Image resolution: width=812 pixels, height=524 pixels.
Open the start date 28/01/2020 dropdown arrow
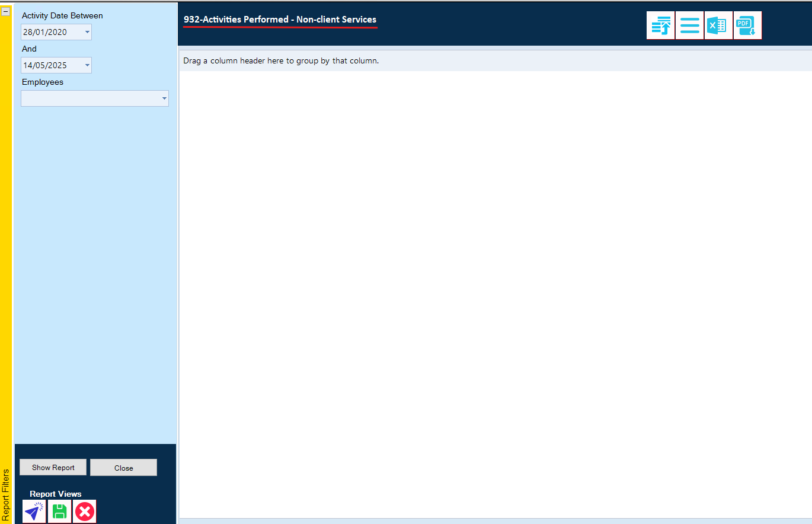(x=87, y=32)
